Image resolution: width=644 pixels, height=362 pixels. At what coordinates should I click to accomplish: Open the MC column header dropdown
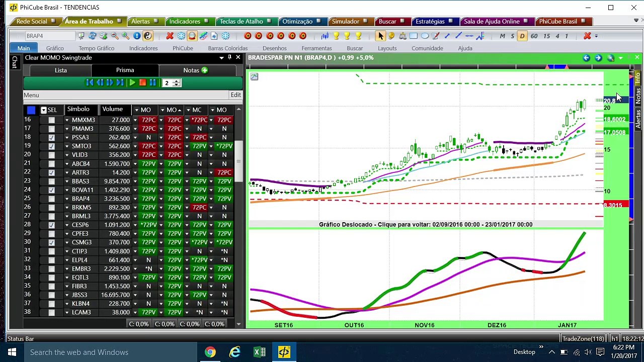pos(187,110)
